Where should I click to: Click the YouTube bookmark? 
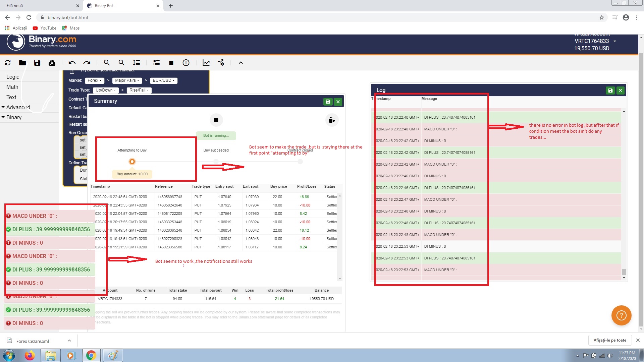click(45, 28)
